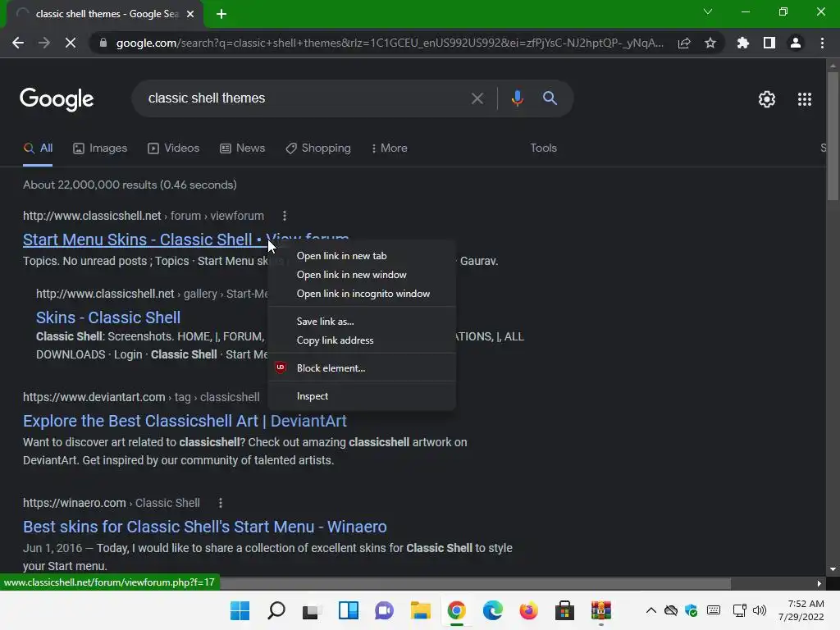Open Skins - Classic Shell link
This screenshot has width=840, height=630.
[108, 317]
